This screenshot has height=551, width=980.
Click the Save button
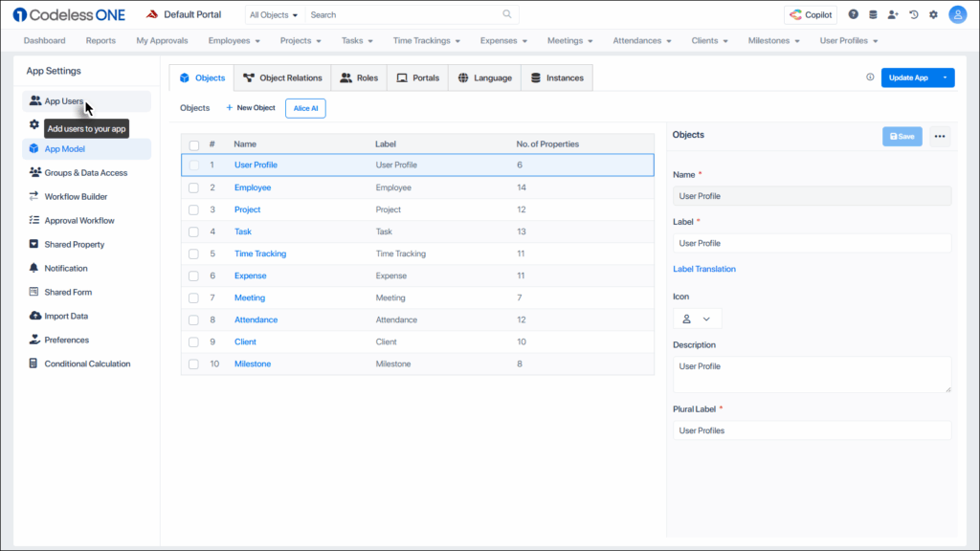902,136
